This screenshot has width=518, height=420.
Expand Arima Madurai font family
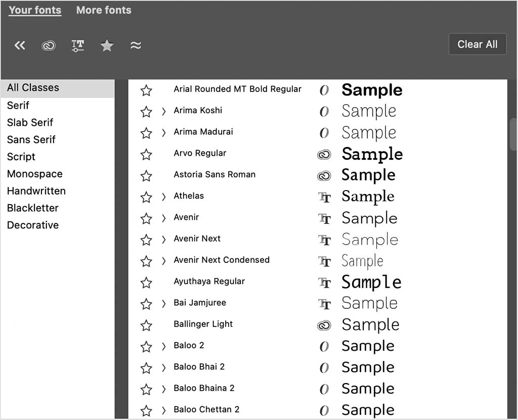(163, 133)
